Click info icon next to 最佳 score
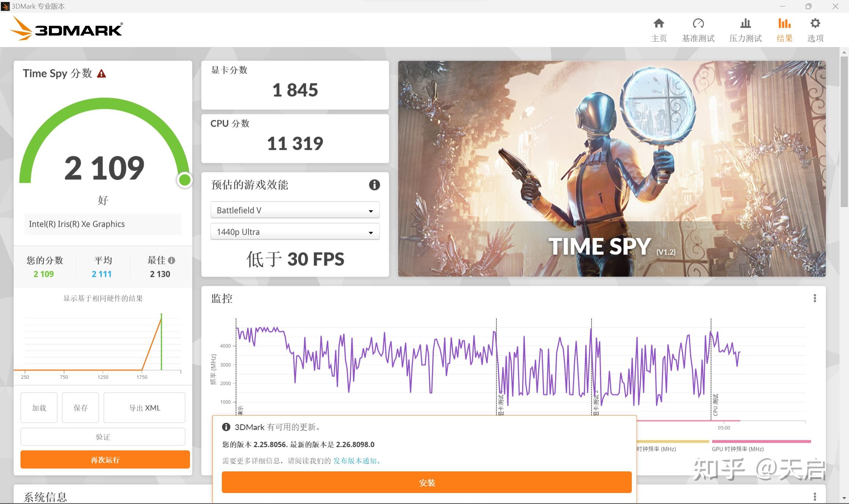849x504 pixels. 172,260
